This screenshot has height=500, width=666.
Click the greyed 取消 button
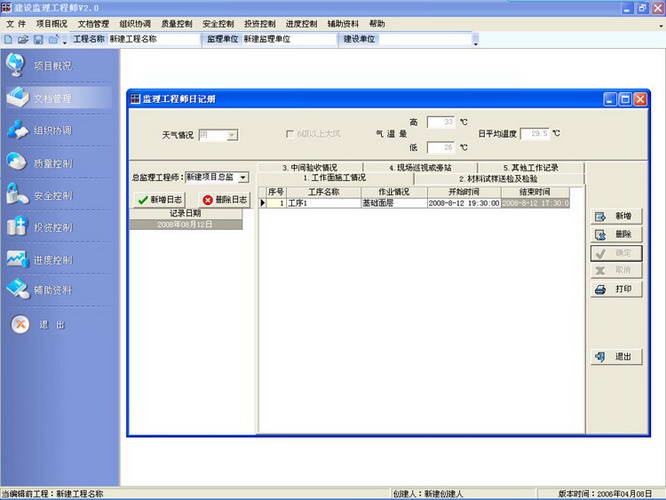pyautogui.click(x=616, y=270)
